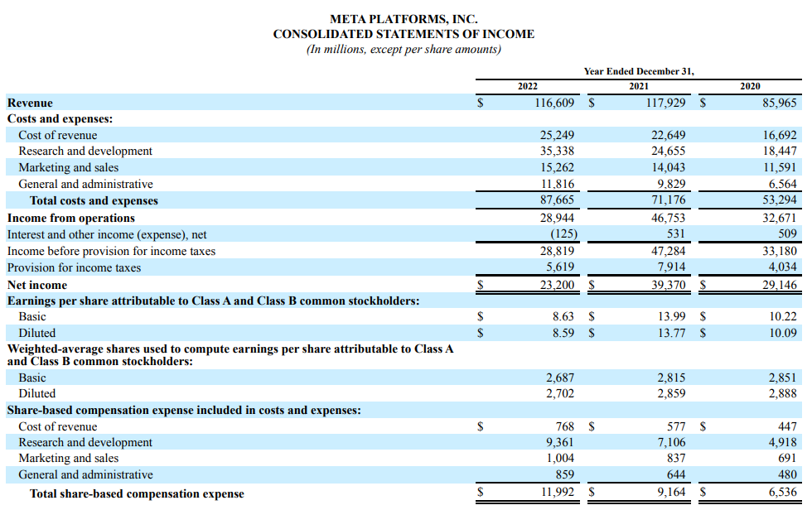Select the 2021 marketing and sales expense 14,043
Screen dimensions: 812x510
click(x=666, y=167)
